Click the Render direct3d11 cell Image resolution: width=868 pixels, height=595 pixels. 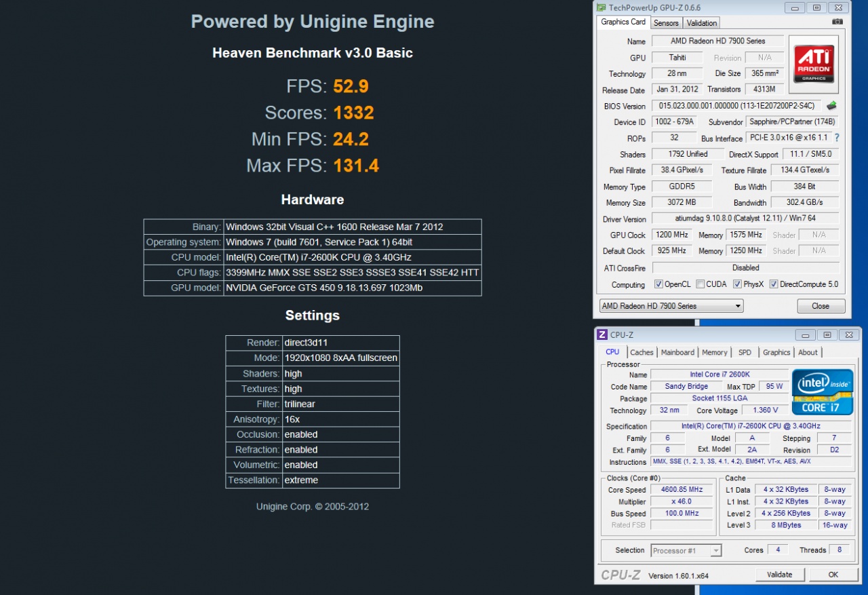coord(340,343)
